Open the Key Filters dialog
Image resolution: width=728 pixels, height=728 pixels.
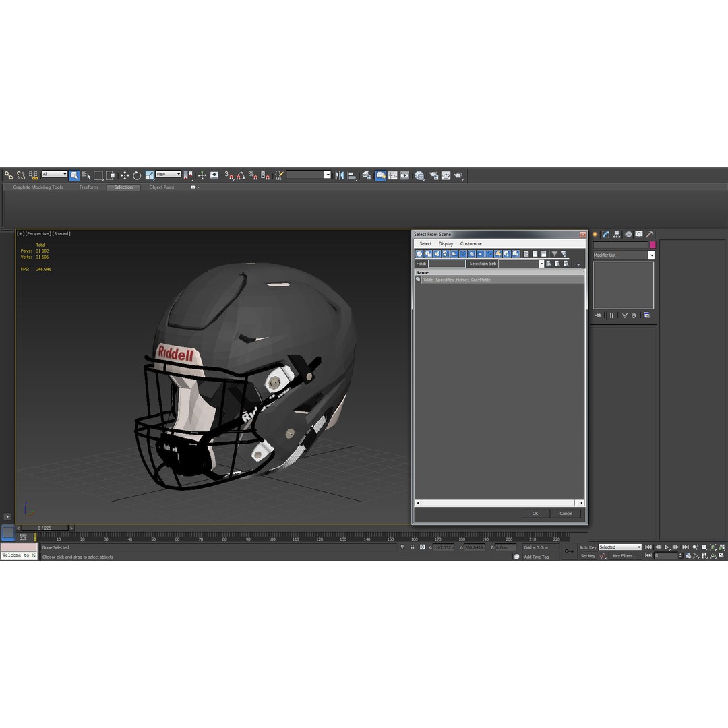624,555
